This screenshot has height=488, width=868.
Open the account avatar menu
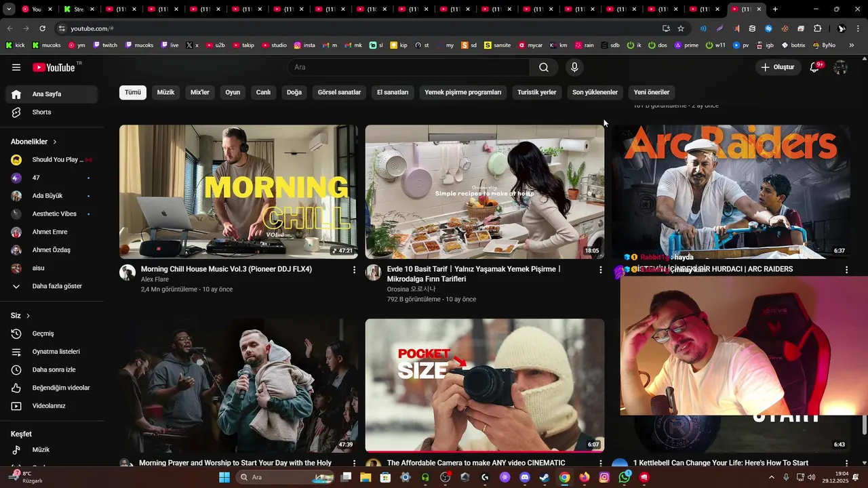tap(840, 67)
